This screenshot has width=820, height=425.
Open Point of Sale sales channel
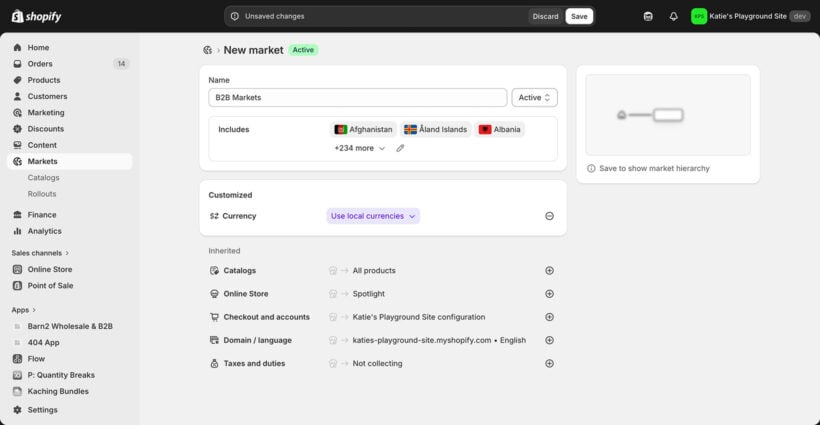click(x=50, y=285)
